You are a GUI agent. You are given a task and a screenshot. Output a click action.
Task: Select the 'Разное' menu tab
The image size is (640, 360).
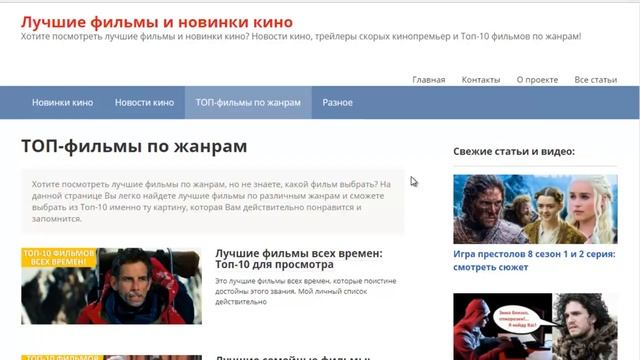(338, 102)
